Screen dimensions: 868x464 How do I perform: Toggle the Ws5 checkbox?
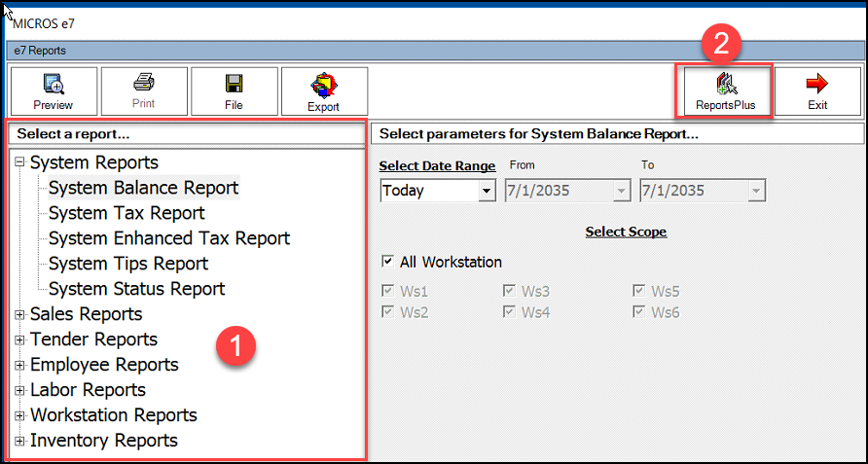point(638,291)
